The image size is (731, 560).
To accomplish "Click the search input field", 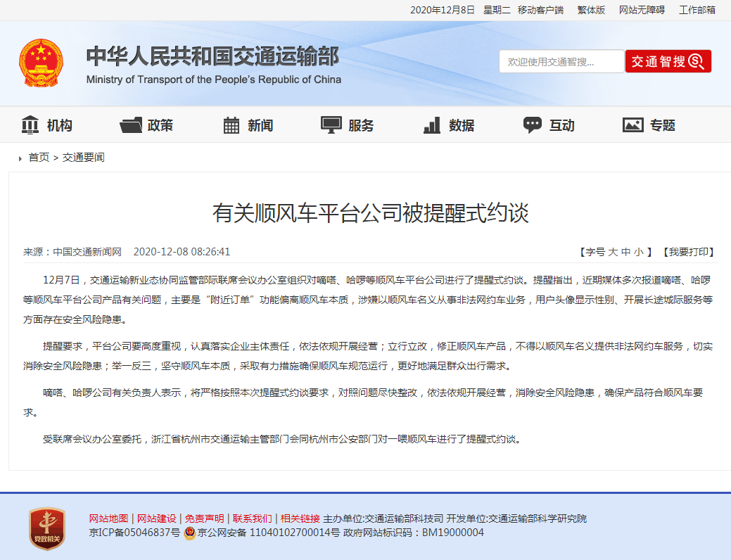I will (x=561, y=61).
